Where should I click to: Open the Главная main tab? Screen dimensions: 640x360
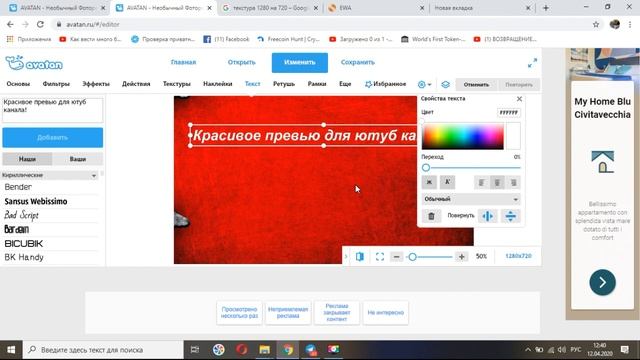[183, 62]
